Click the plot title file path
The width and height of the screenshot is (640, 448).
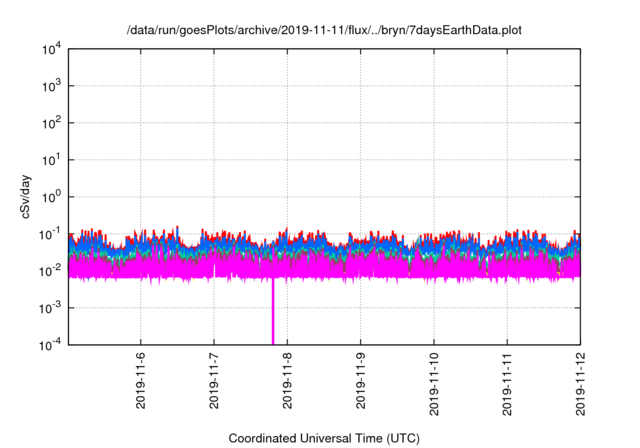pos(324,30)
